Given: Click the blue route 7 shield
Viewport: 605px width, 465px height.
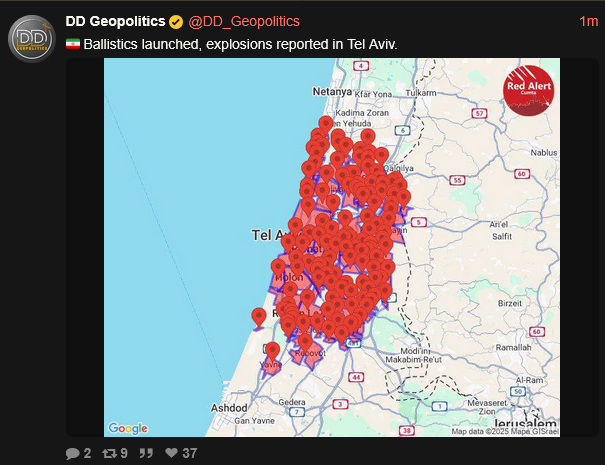Looking at the screenshot, I should click(297, 412).
